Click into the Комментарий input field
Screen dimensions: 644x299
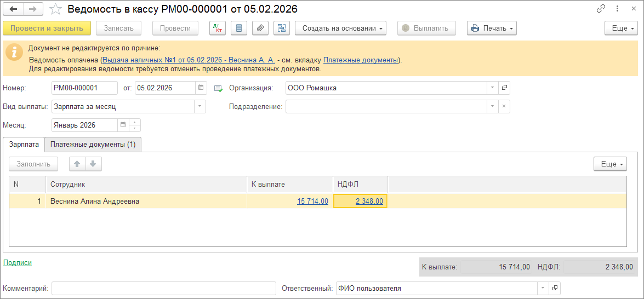coord(163,288)
